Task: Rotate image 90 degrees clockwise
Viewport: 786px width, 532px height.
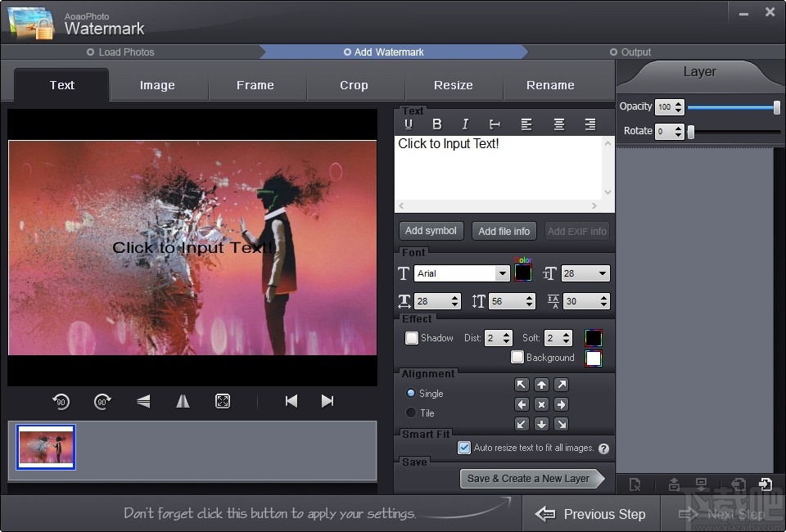Action: [x=102, y=401]
